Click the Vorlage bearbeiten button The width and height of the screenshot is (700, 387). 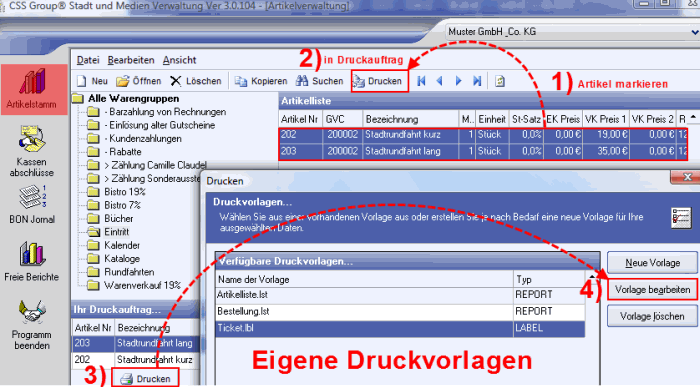click(x=652, y=290)
